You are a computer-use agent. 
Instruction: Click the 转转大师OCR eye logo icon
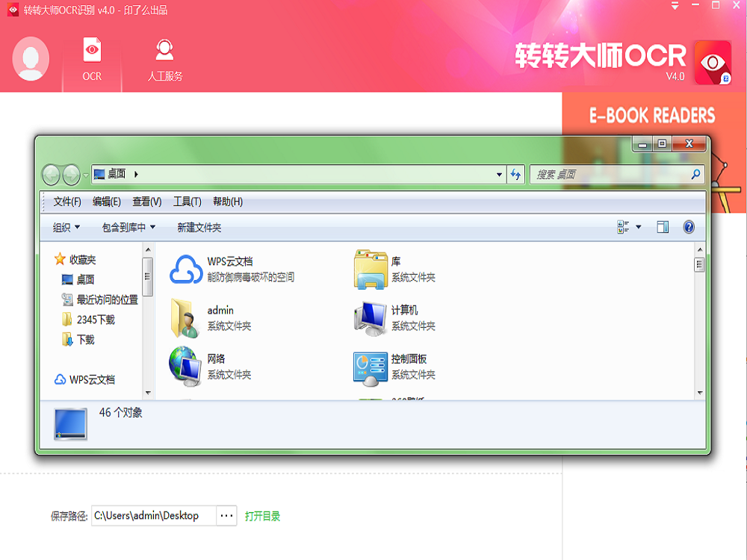(x=713, y=63)
